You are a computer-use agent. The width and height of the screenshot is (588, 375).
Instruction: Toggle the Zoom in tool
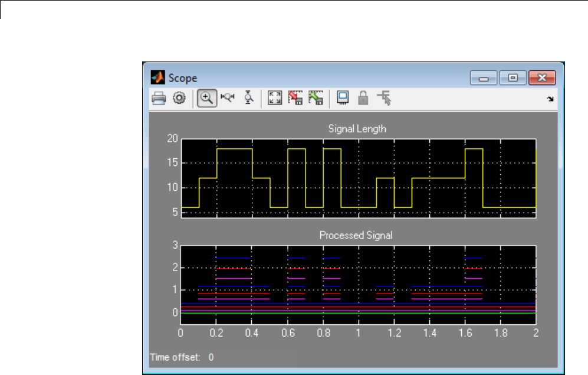(x=206, y=99)
